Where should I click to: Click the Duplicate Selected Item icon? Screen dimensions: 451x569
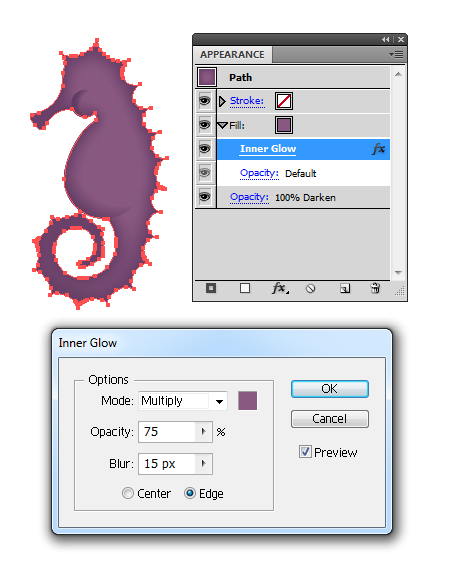[x=345, y=289]
